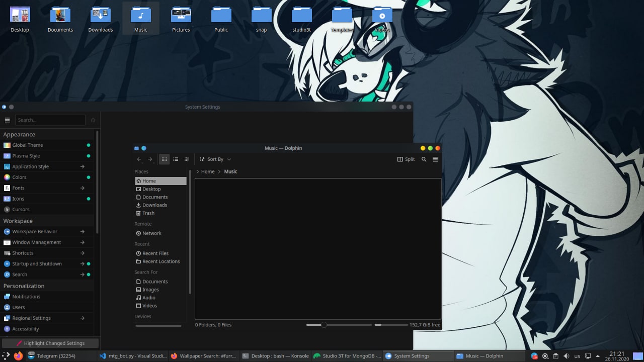Expand Regional Settings submenu arrow
Screen dimensions: 644x362
pyautogui.click(x=83, y=318)
